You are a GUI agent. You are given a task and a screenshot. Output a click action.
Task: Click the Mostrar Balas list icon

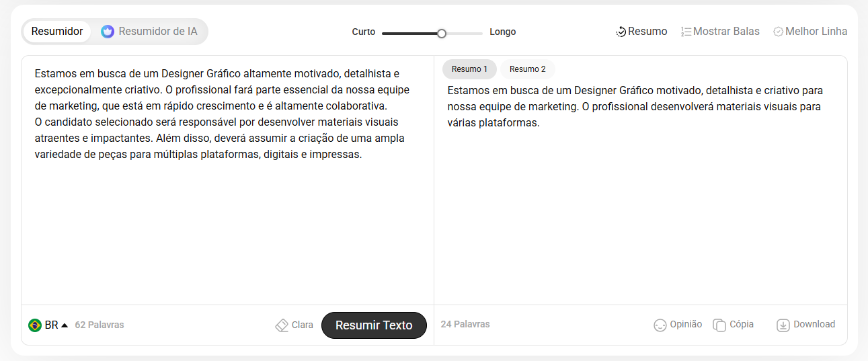pyautogui.click(x=686, y=32)
